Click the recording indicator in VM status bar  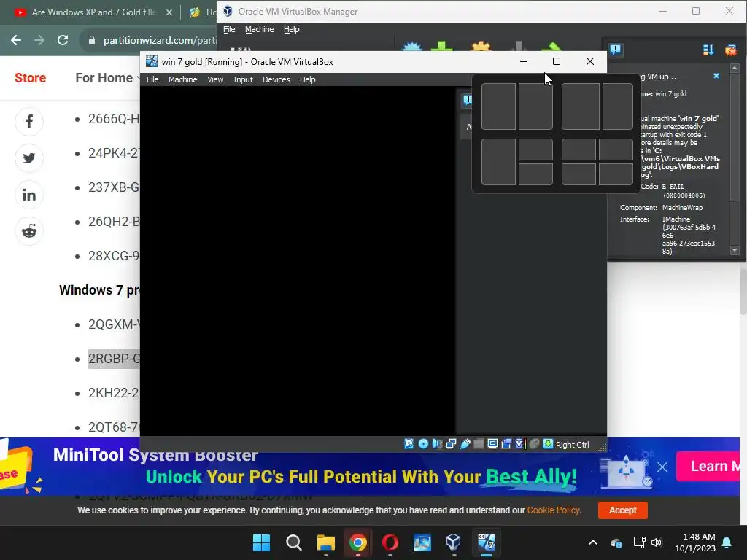(x=506, y=444)
